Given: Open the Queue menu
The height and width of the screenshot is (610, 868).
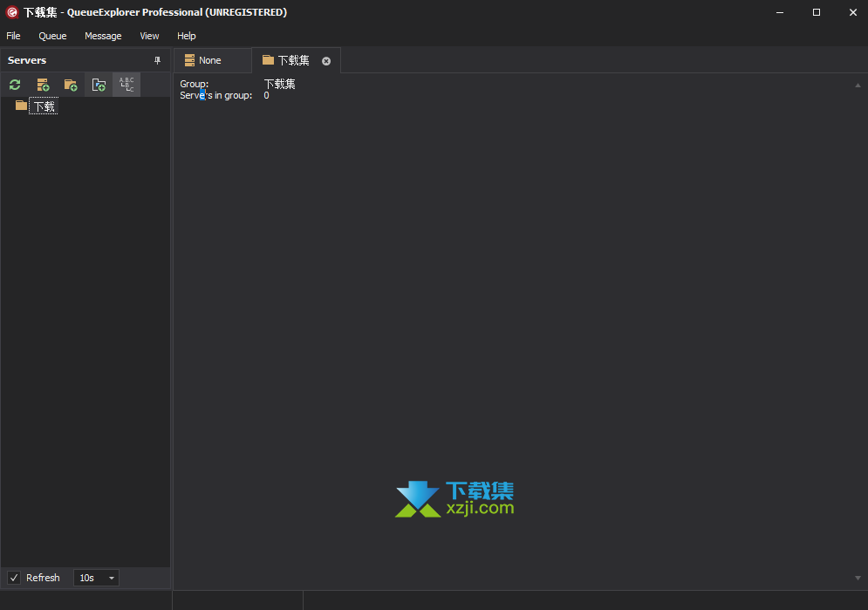Looking at the screenshot, I should (52, 36).
